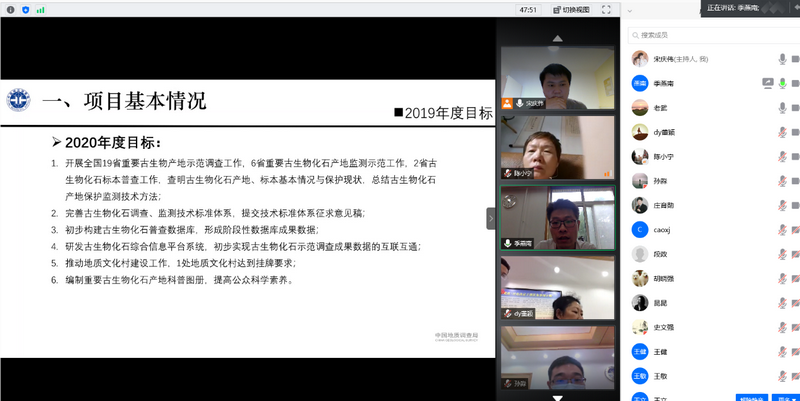This screenshot has height=401, width=800.
Task: Click the meeting info icon
Action: [x=10, y=9]
